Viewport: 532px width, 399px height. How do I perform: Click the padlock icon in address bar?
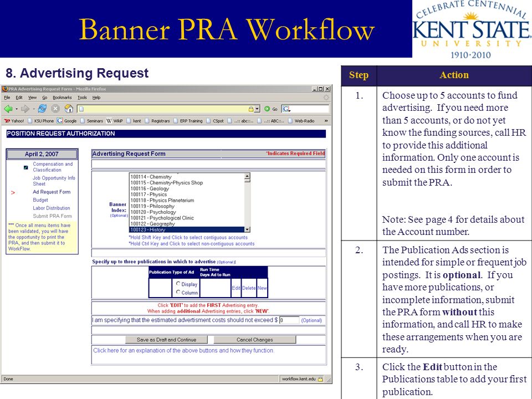pyautogui.click(x=251, y=109)
